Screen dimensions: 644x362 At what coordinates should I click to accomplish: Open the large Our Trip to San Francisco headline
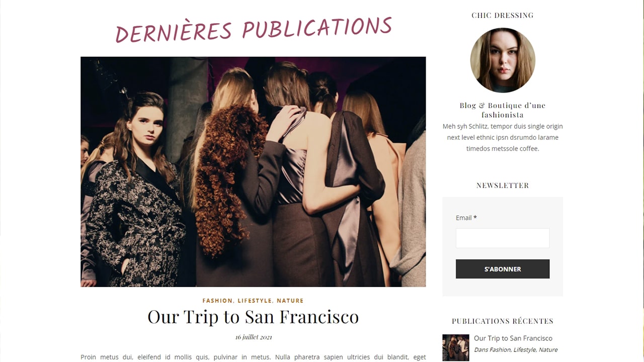pyautogui.click(x=253, y=317)
